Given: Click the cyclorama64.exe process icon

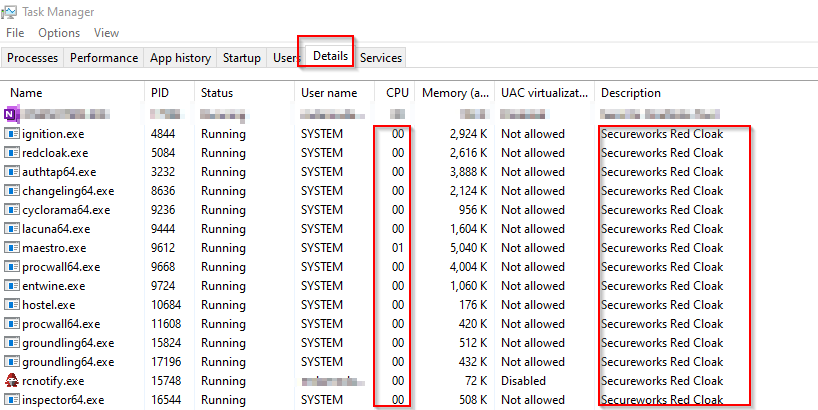Looking at the screenshot, I should click(x=11, y=210).
